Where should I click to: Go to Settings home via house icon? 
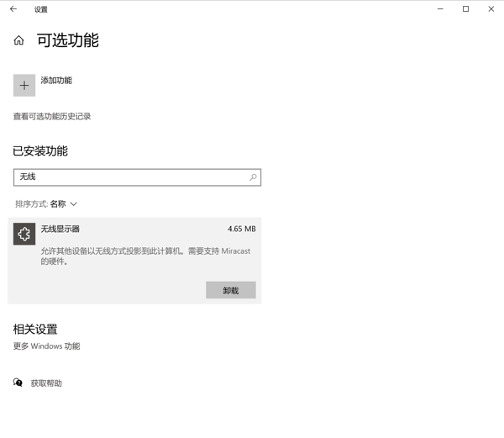(x=18, y=40)
